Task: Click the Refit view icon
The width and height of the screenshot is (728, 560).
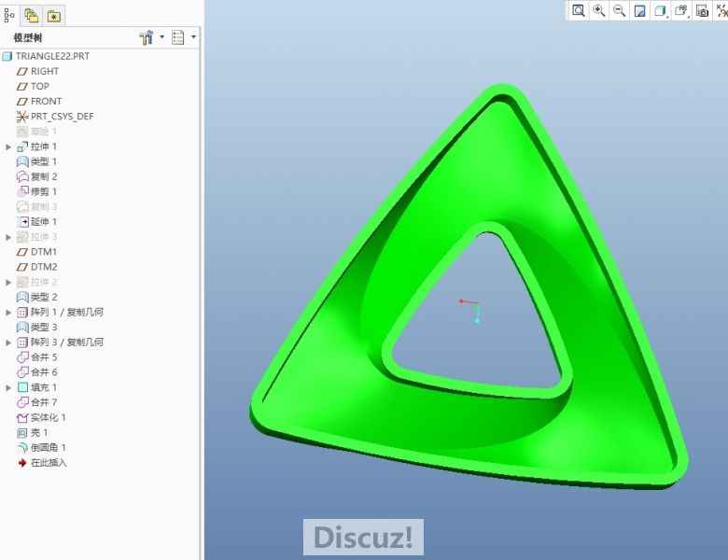Action: [578, 10]
